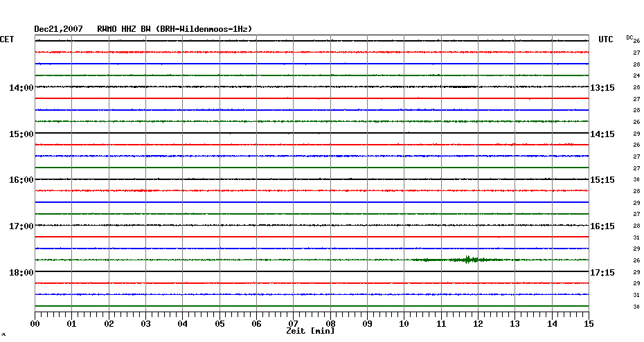Click the "16:15" UTC time label
This screenshot has height=342, width=644.
(602, 226)
